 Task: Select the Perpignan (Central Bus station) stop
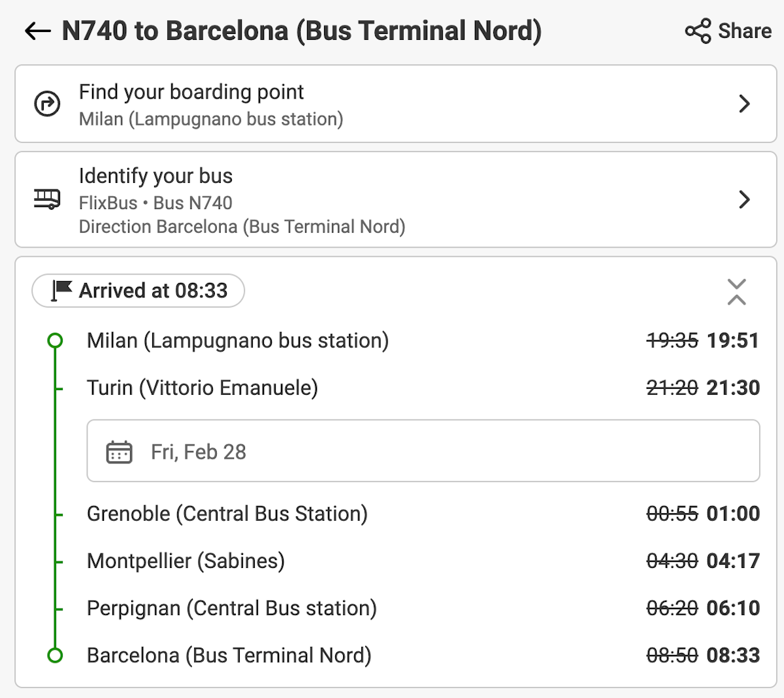click(x=232, y=608)
